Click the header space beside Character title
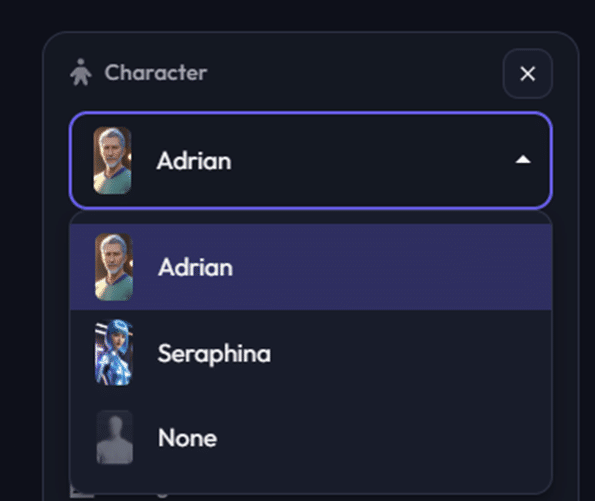The image size is (595, 501). (353, 73)
